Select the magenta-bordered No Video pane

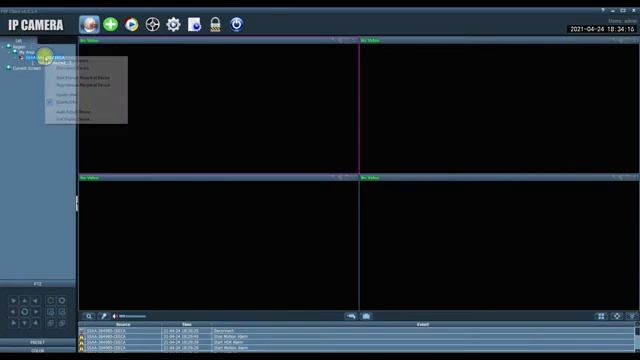point(219,105)
